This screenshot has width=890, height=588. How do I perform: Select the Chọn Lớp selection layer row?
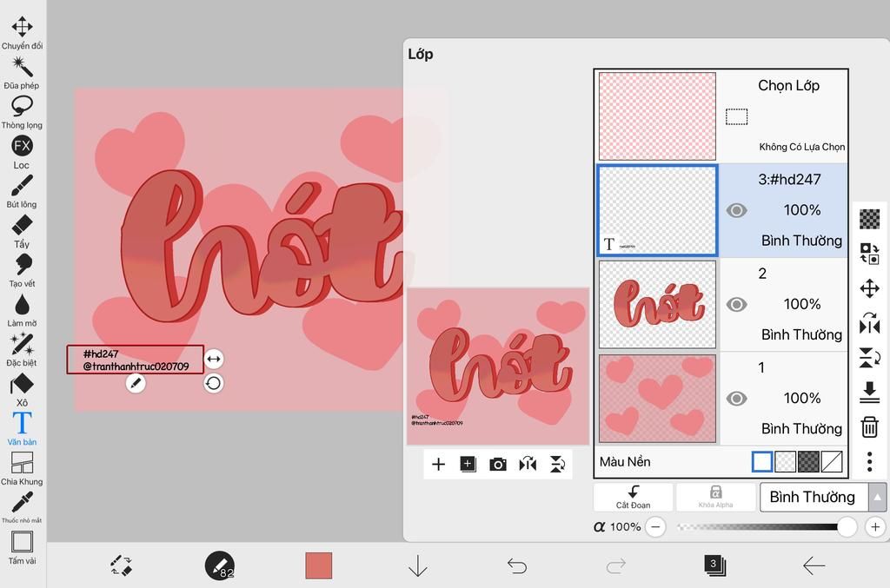point(721,116)
